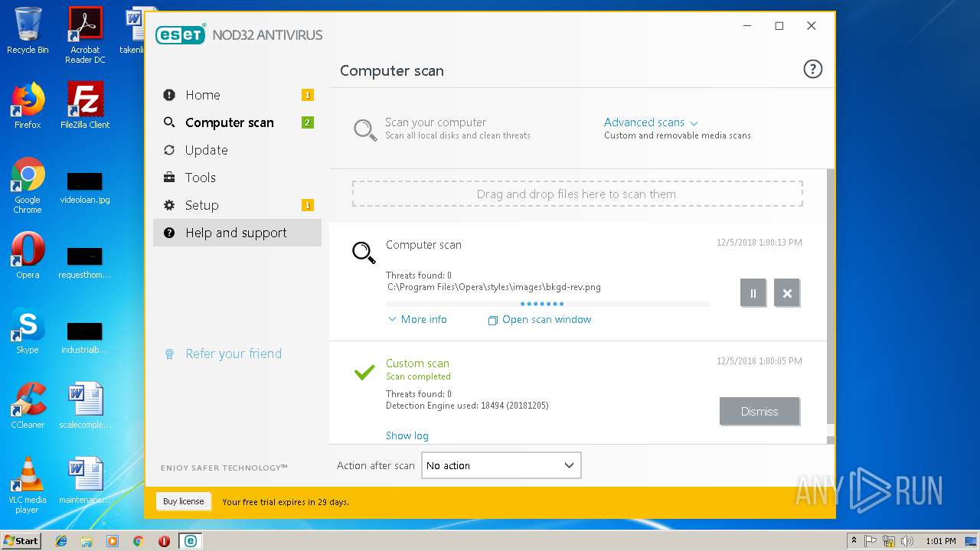Image resolution: width=980 pixels, height=551 pixels.
Task: Click the drag and drop files area
Action: click(x=577, y=194)
